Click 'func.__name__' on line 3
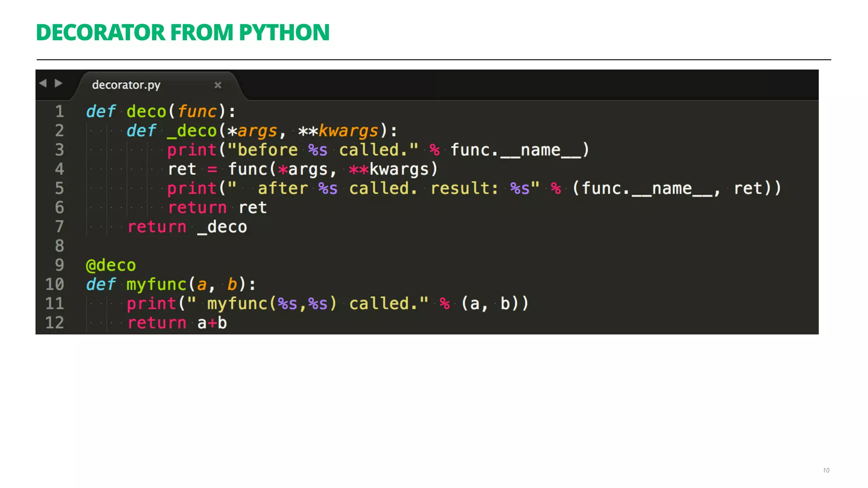Image resolution: width=868 pixels, height=488 pixels. [x=516, y=150]
